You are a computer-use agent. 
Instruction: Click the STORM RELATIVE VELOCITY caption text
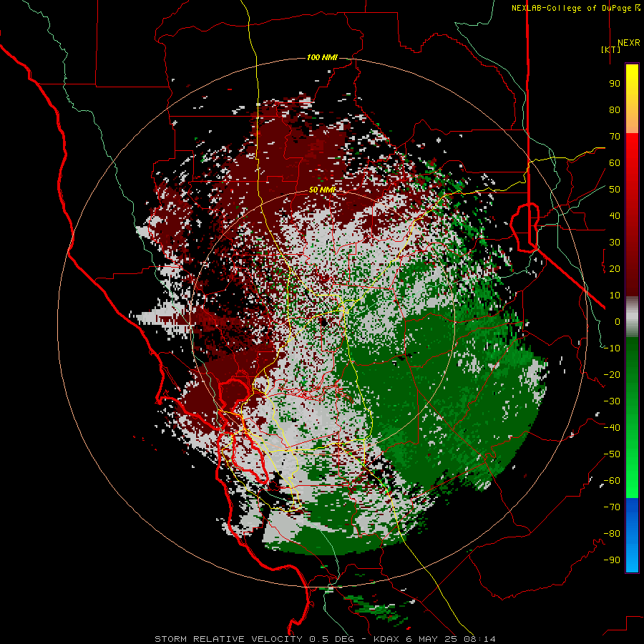pyautogui.click(x=228, y=639)
